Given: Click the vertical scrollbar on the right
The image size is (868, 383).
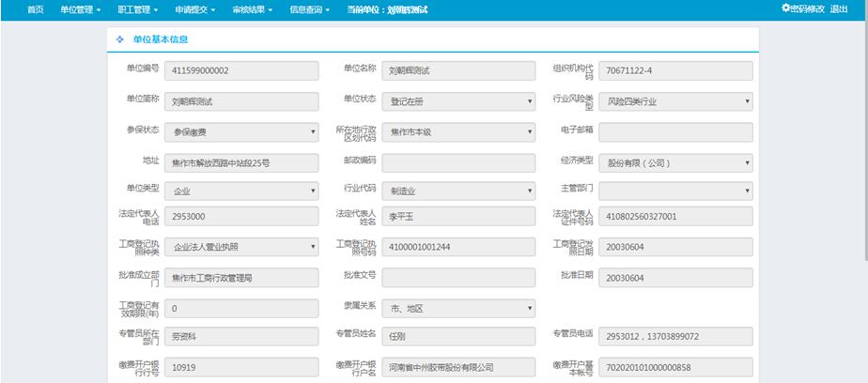Looking at the screenshot, I should 862,141.
